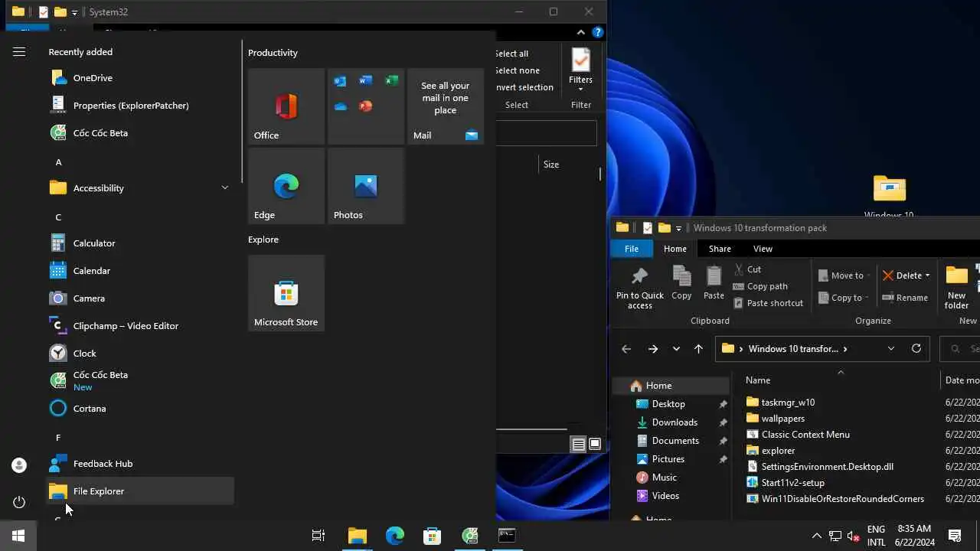Viewport: 980px width, 551px height.
Task: Switch System32 window to large icons view
Action: click(595, 445)
